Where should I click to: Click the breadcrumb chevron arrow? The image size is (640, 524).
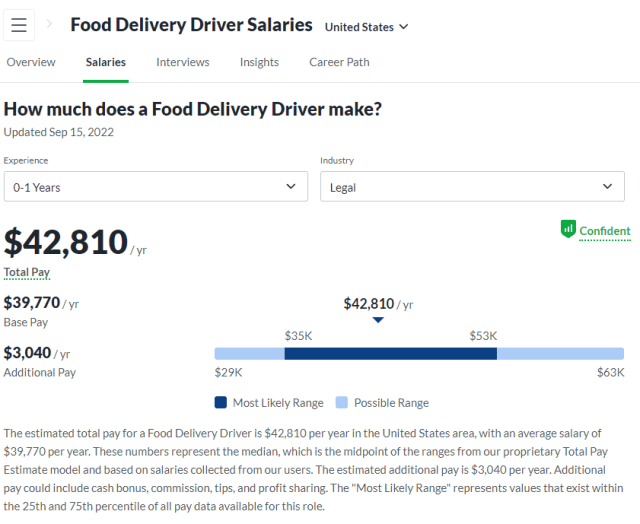pyautogui.click(x=50, y=24)
